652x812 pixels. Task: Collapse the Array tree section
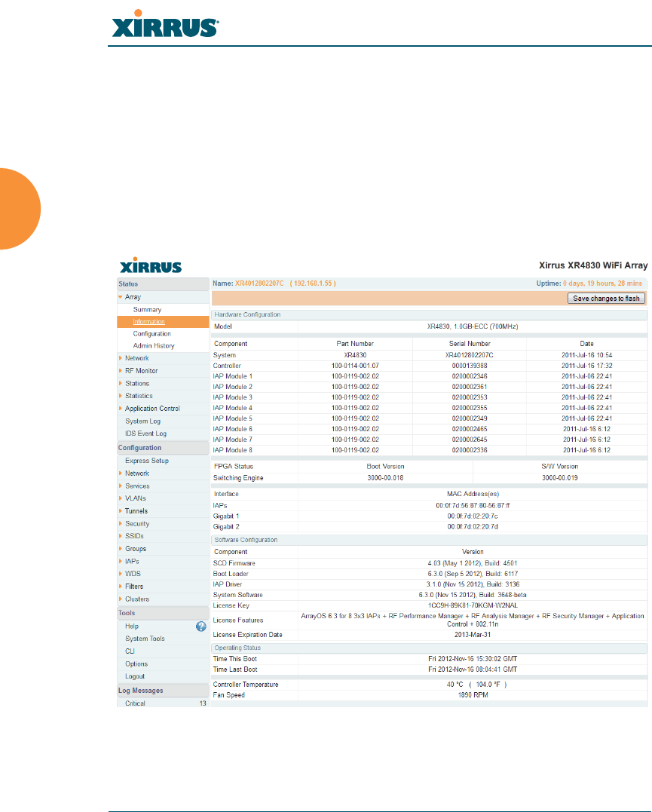[x=120, y=297]
